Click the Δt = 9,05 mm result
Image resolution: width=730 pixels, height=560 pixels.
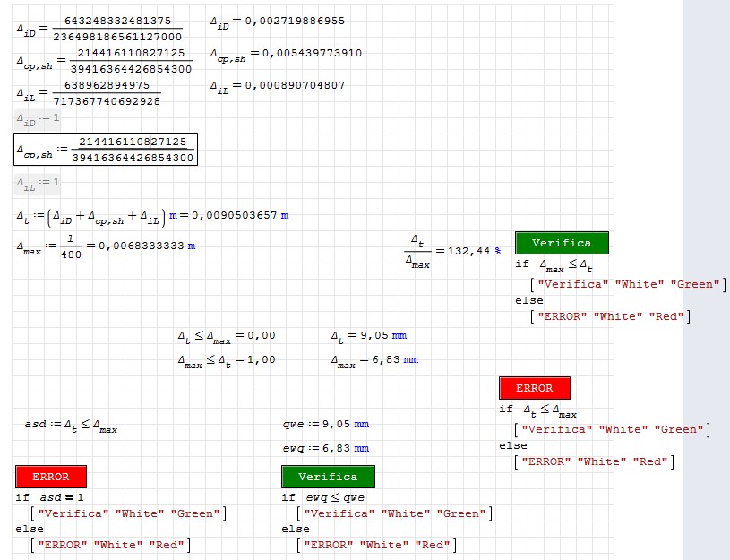pyautogui.click(x=368, y=337)
